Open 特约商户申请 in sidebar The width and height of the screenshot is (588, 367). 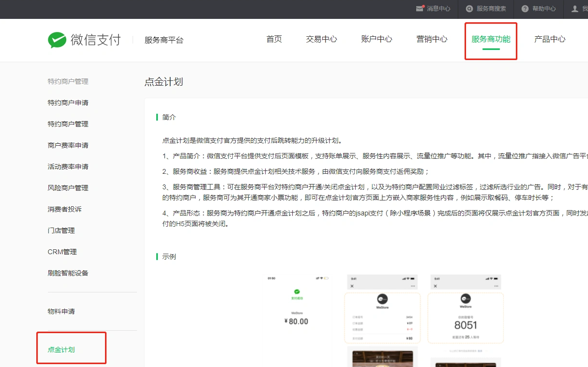click(x=68, y=103)
